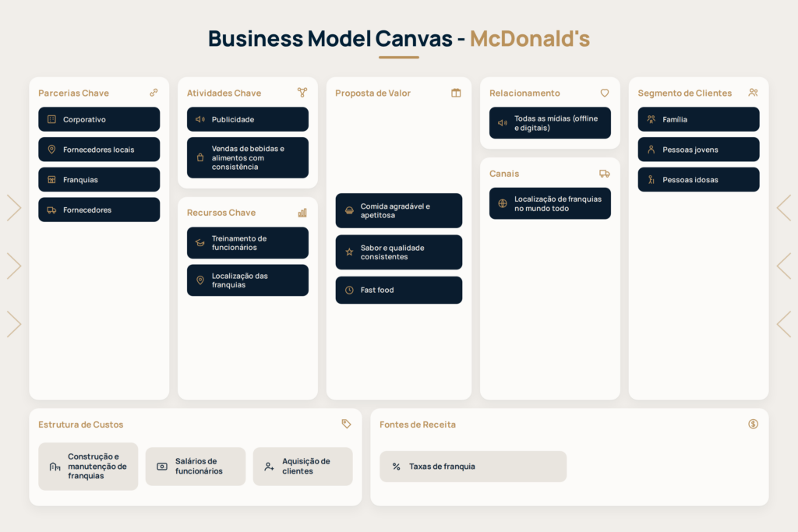
Task: Click the Parcerias Chave heading
Action: click(74, 93)
